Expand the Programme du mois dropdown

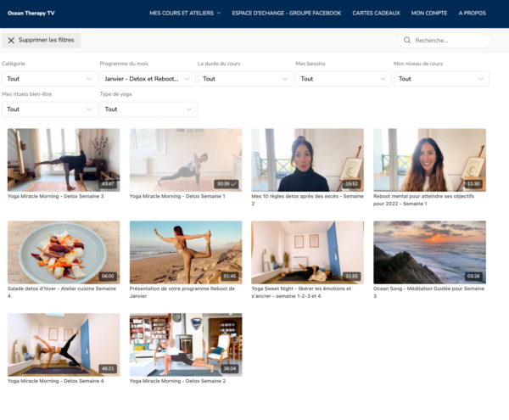coord(147,79)
